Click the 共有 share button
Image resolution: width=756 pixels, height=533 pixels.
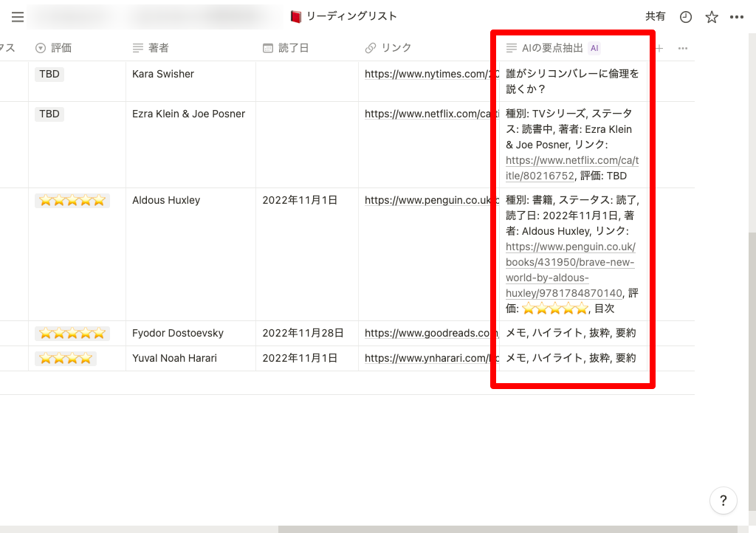[655, 16]
